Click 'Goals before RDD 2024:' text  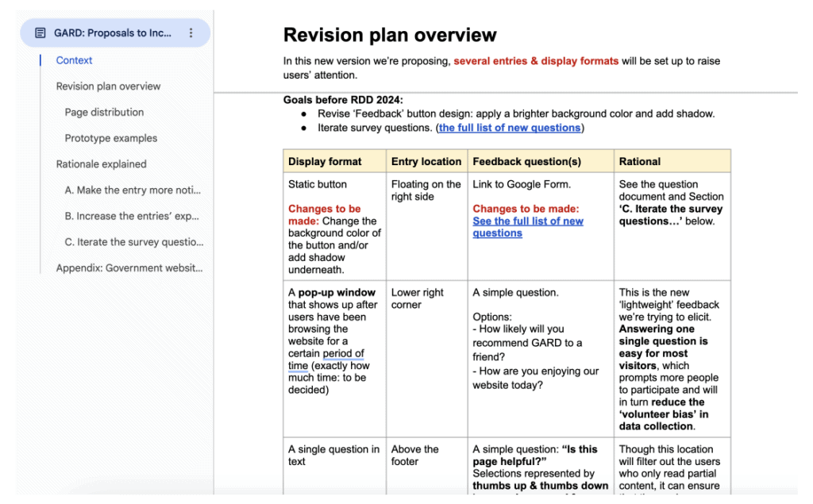point(343,99)
